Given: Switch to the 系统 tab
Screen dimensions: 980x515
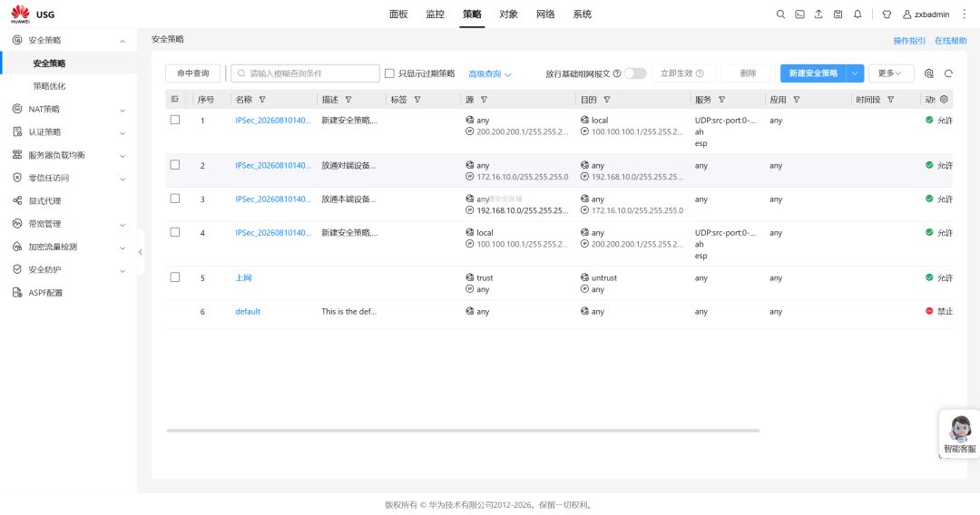Looking at the screenshot, I should click(x=583, y=14).
